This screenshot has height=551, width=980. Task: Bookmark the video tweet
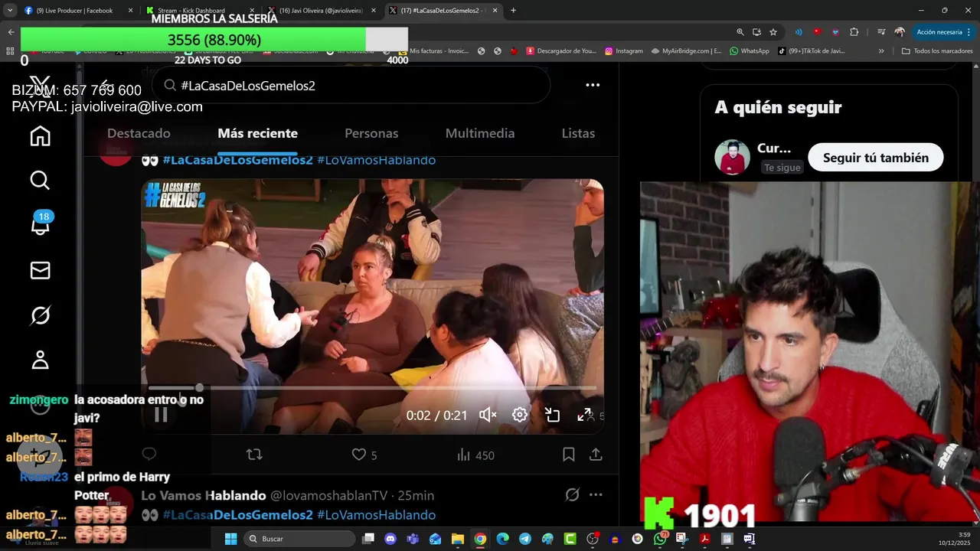coord(568,455)
